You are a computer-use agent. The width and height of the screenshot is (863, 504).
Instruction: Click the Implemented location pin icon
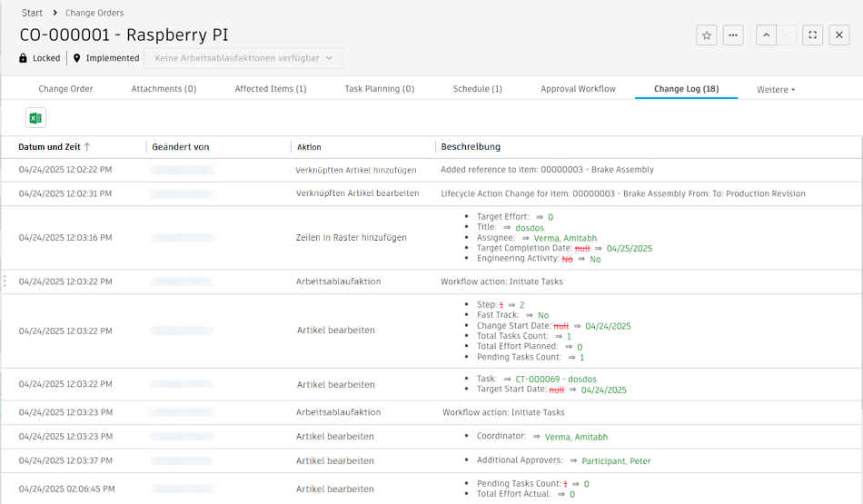pos(76,58)
